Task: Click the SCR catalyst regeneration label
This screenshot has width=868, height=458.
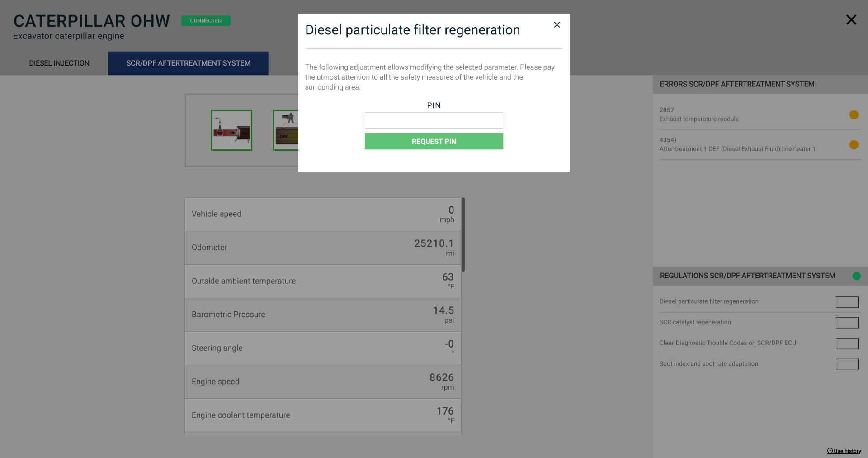Action: click(695, 322)
